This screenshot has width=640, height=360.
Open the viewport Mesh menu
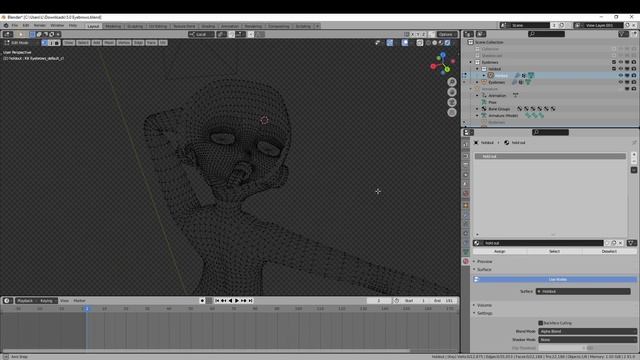109,42
